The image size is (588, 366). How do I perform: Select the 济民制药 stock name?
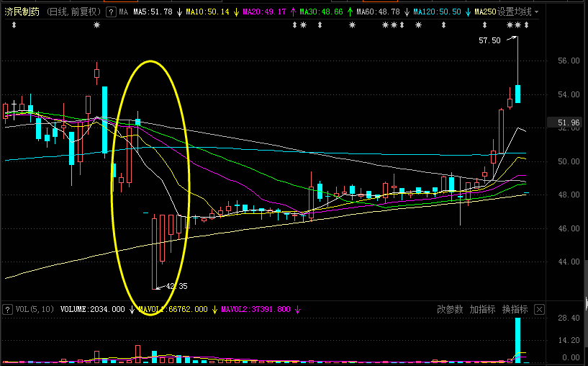[22, 12]
